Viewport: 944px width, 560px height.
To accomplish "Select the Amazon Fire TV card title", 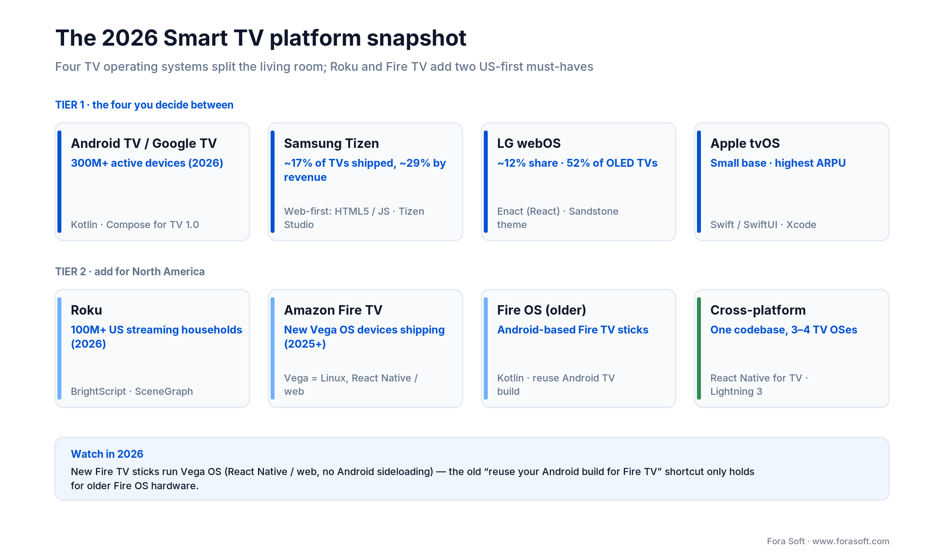I will coord(333,310).
